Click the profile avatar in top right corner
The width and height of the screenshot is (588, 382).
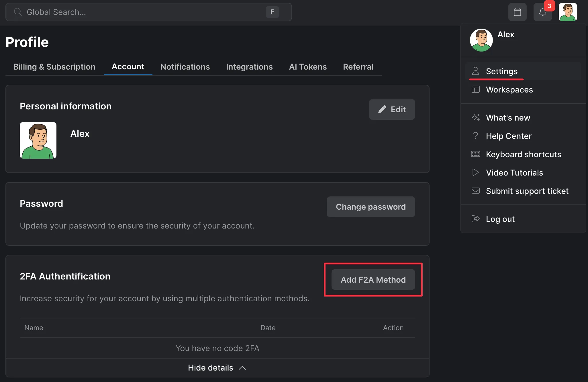click(568, 12)
